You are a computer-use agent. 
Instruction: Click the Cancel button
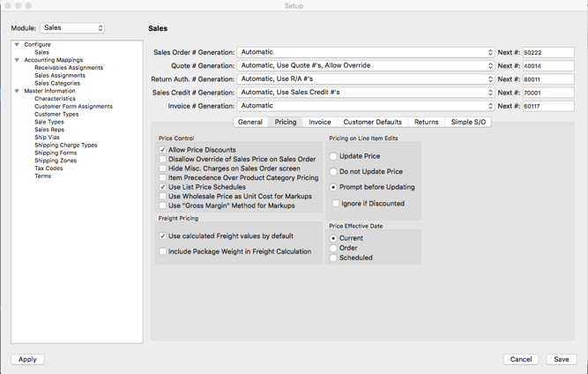[x=521, y=359]
